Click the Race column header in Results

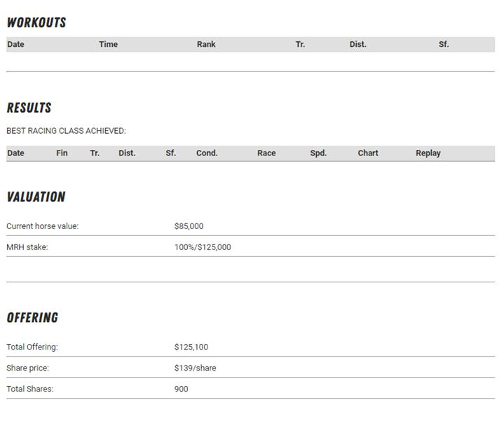point(266,153)
